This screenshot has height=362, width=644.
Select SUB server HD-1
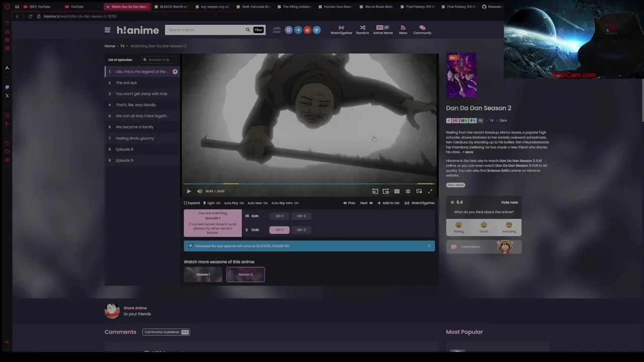click(x=279, y=216)
